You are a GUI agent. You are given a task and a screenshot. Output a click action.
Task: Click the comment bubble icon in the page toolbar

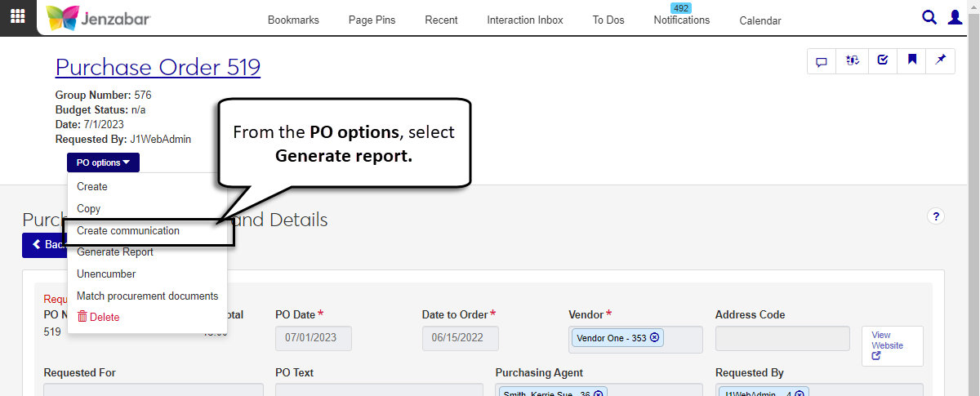pyautogui.click(x=822, y=60)
